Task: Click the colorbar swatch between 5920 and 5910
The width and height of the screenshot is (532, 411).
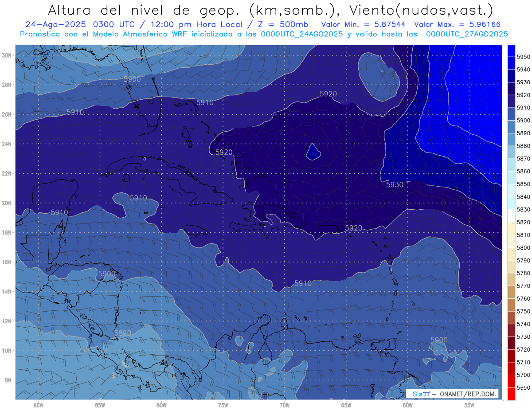Action: click(511, 101)
